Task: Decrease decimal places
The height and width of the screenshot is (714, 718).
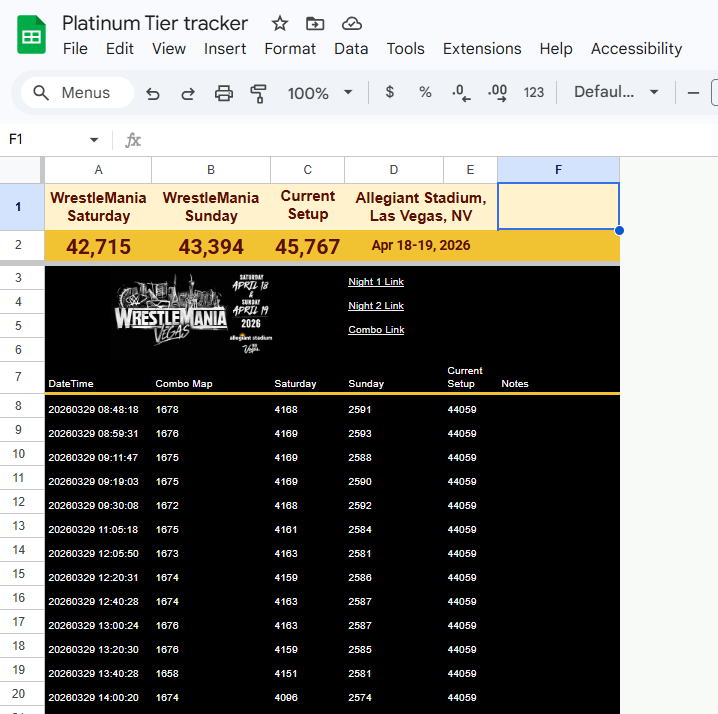Action: coord(461,93)
